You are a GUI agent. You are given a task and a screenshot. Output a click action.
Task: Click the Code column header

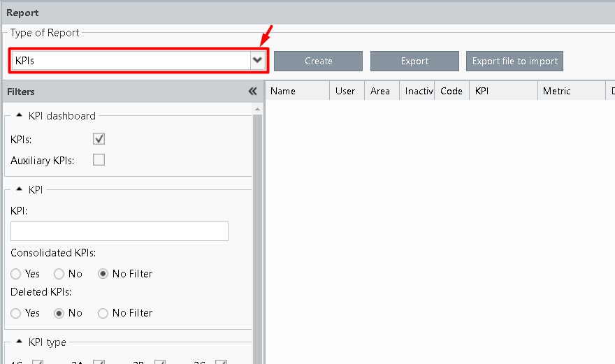coord(451,91)
